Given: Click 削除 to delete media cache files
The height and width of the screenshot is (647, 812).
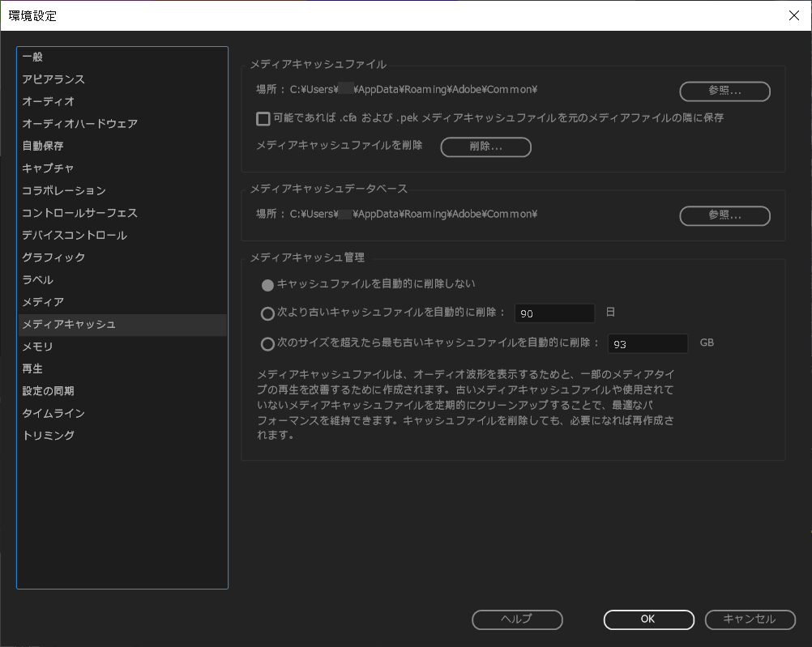Looking at the screenshot, I should point(485,147).
